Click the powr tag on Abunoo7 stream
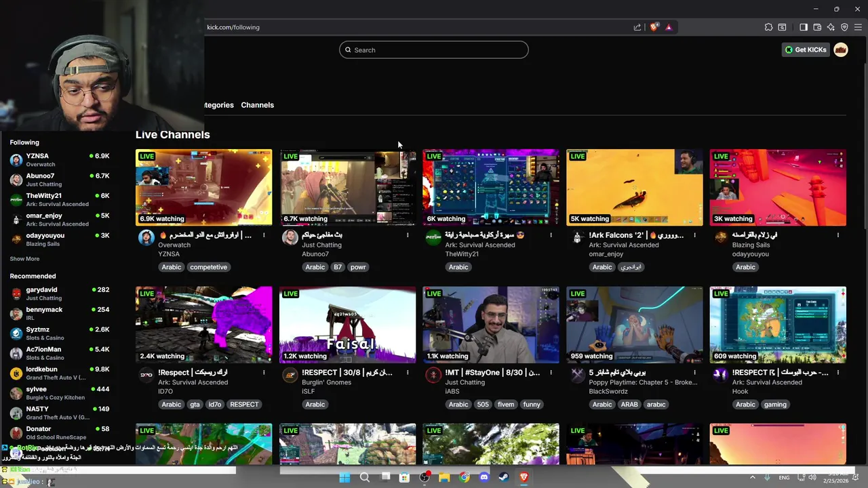The height and width of the screenshot is (488, 868). coord(358,267)
